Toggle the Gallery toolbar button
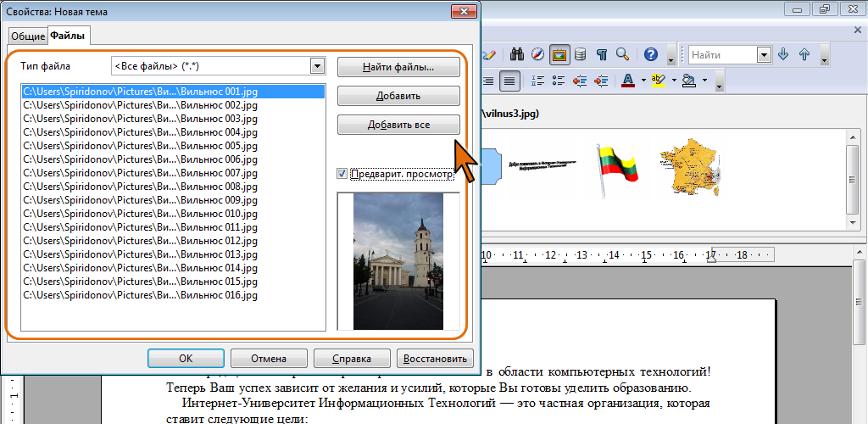 pyautogui.click(x=559, y=55)
